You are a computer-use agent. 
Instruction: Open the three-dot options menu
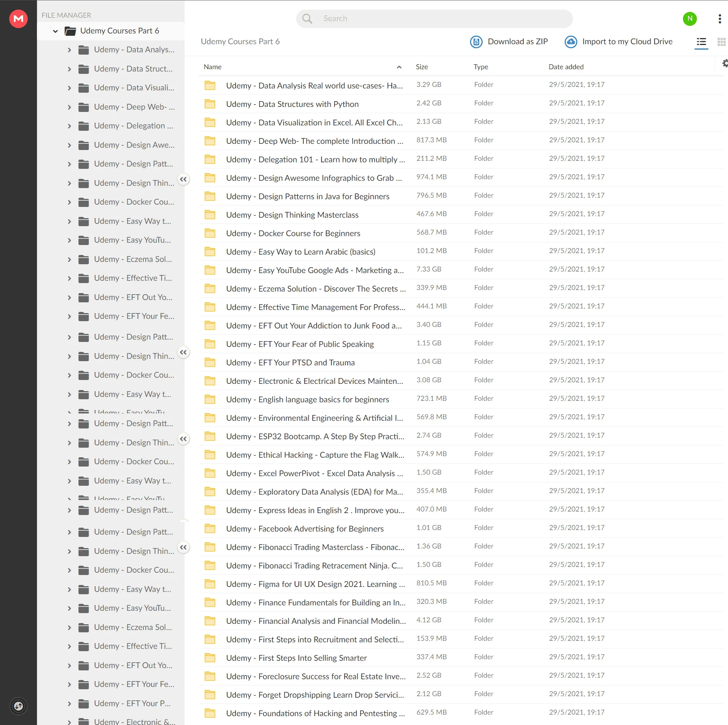pyautogui.click(x=720, y=19)
